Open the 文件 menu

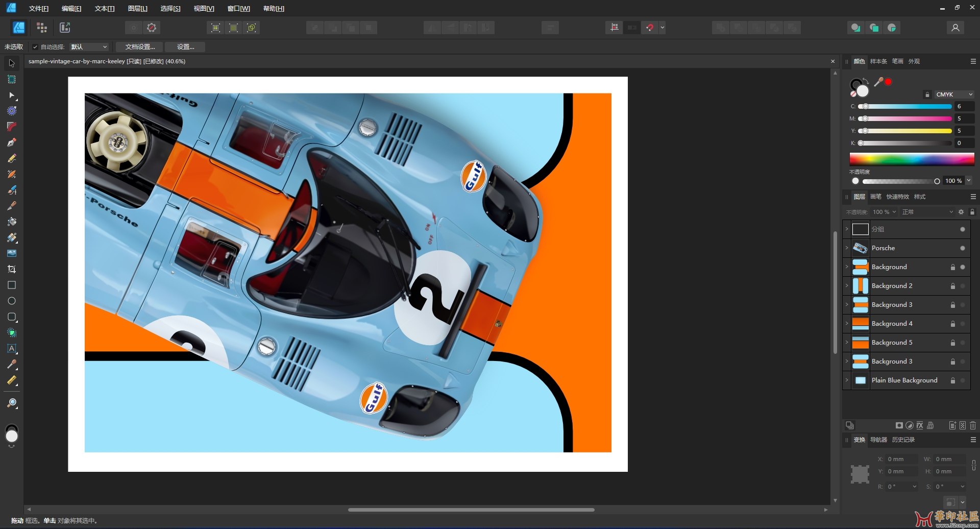[39, 9]
